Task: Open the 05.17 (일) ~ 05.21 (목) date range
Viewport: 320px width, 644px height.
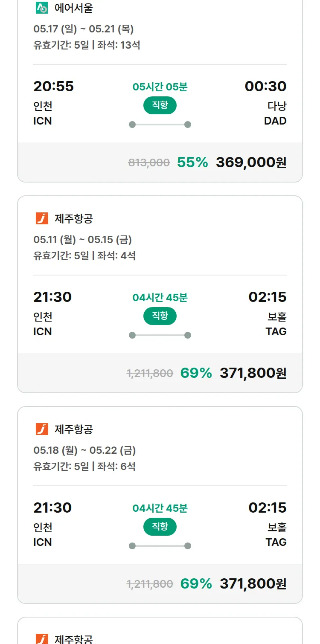Action: point(84,29)
